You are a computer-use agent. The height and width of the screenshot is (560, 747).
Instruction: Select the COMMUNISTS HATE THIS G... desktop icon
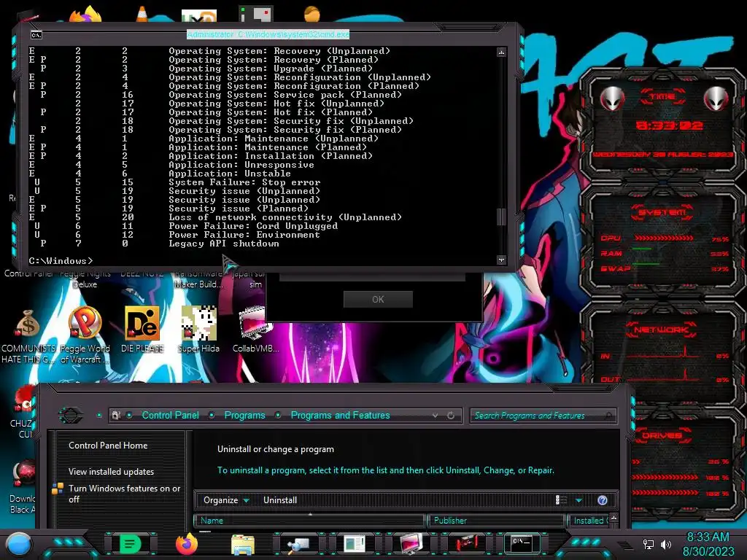click(28, 333)
